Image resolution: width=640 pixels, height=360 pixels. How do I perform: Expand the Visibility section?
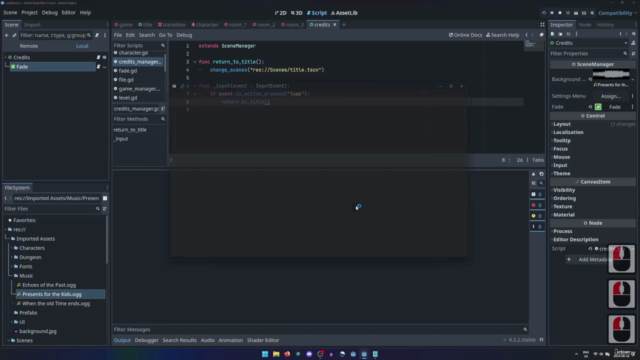tap(564, 190)
